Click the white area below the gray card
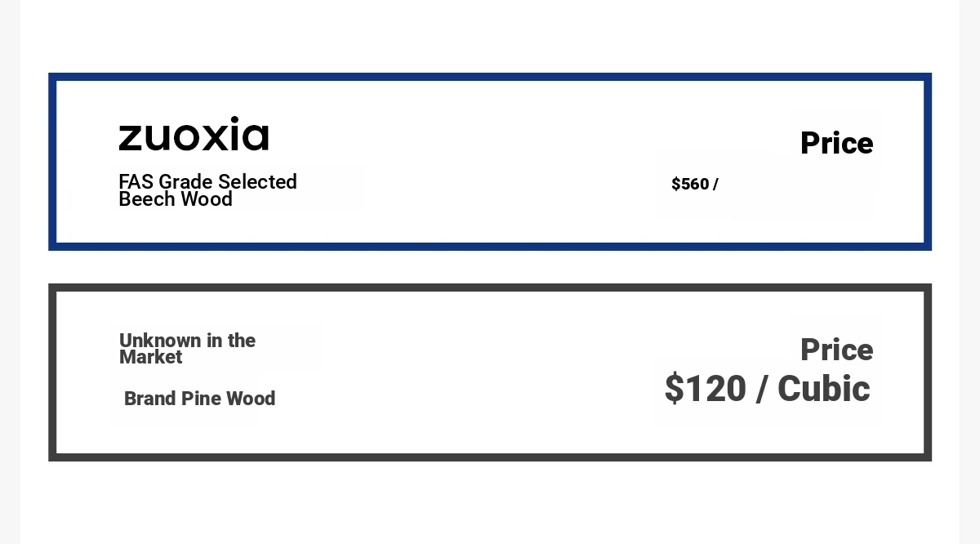Screen dimensions: 980x544 490,502
